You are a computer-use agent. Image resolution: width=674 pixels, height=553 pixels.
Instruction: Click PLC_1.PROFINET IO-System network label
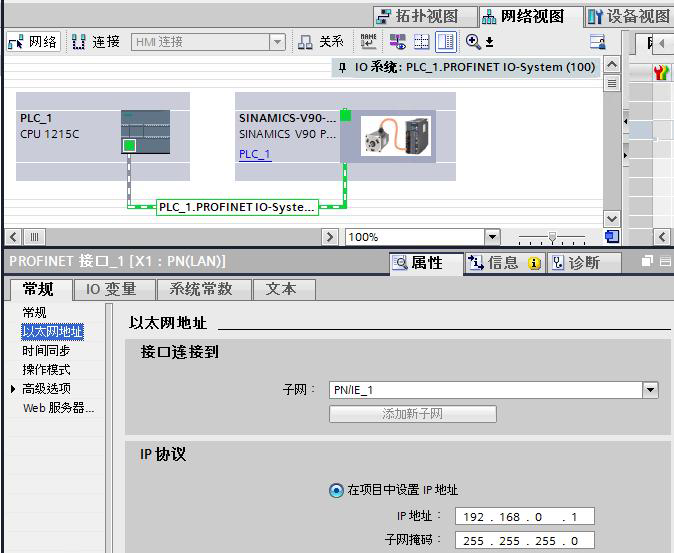237,207
